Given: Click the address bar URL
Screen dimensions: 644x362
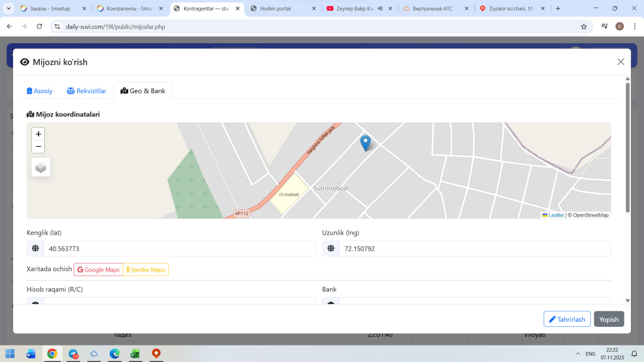Looking at the screenshot, I should coord(115,27).
